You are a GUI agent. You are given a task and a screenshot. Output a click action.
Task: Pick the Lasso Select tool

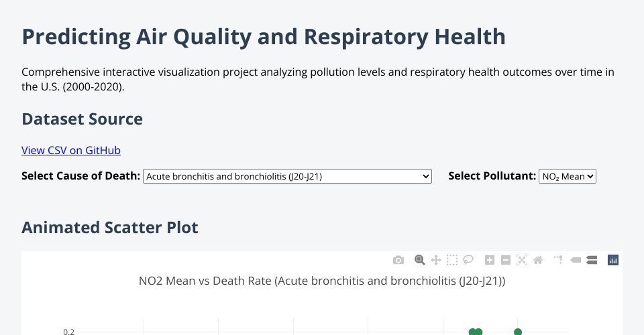(468, 260)
